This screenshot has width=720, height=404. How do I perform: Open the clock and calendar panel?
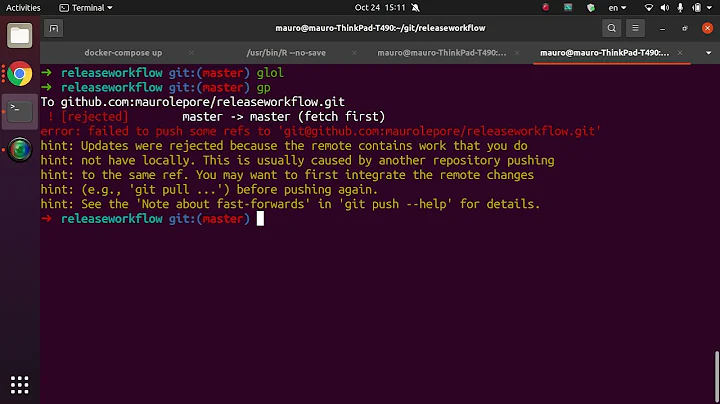(380, 8)
